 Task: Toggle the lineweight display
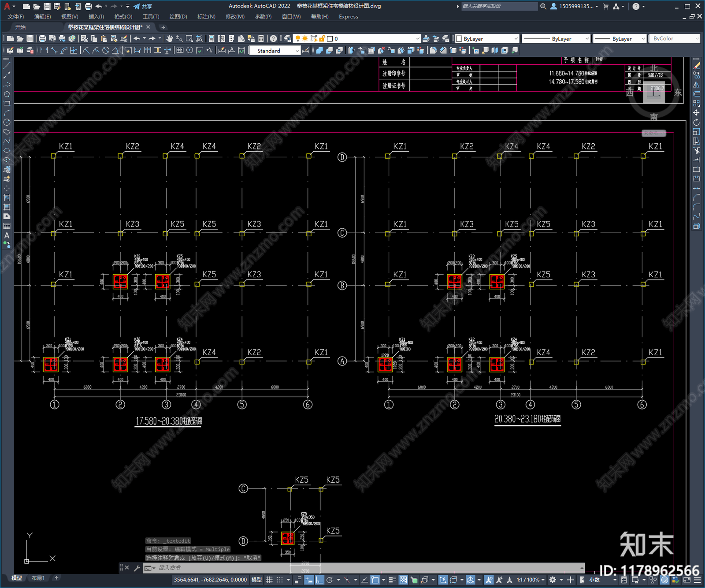(x=392, y=580)
